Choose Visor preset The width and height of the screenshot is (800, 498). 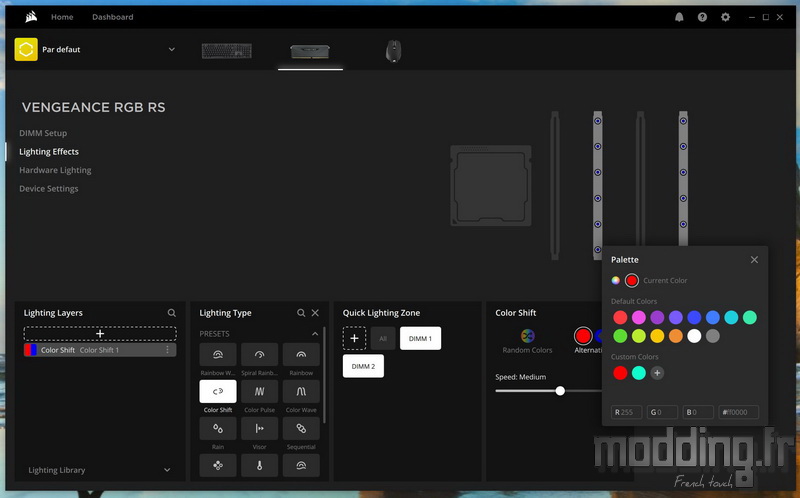pos(259,429)
